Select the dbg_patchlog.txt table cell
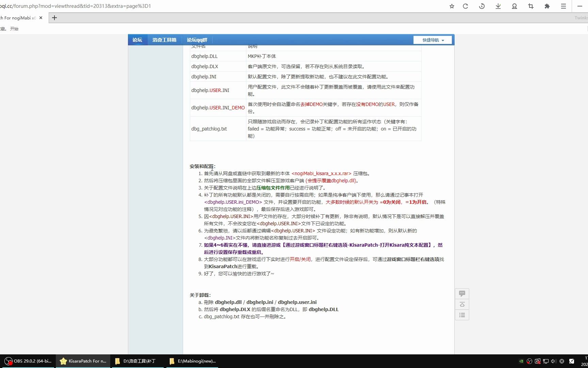588x368 pixels. click(218, 129)
